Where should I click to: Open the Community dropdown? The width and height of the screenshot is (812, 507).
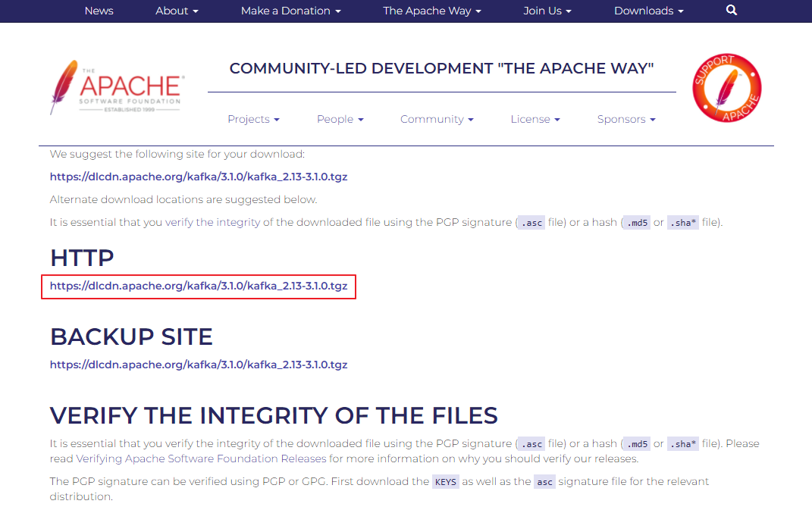tap(437, 119)
